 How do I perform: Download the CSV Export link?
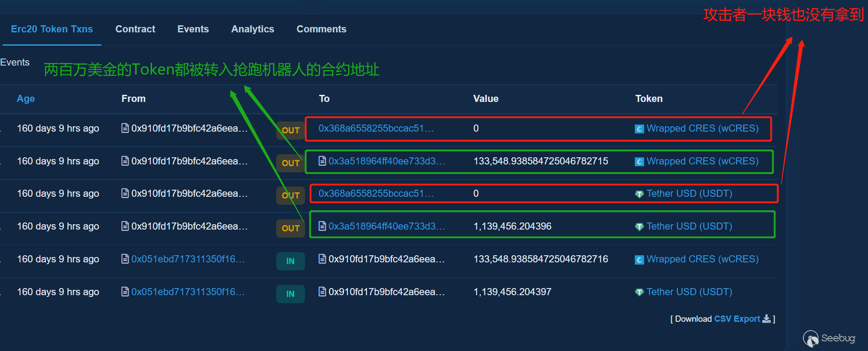[737, 319]
